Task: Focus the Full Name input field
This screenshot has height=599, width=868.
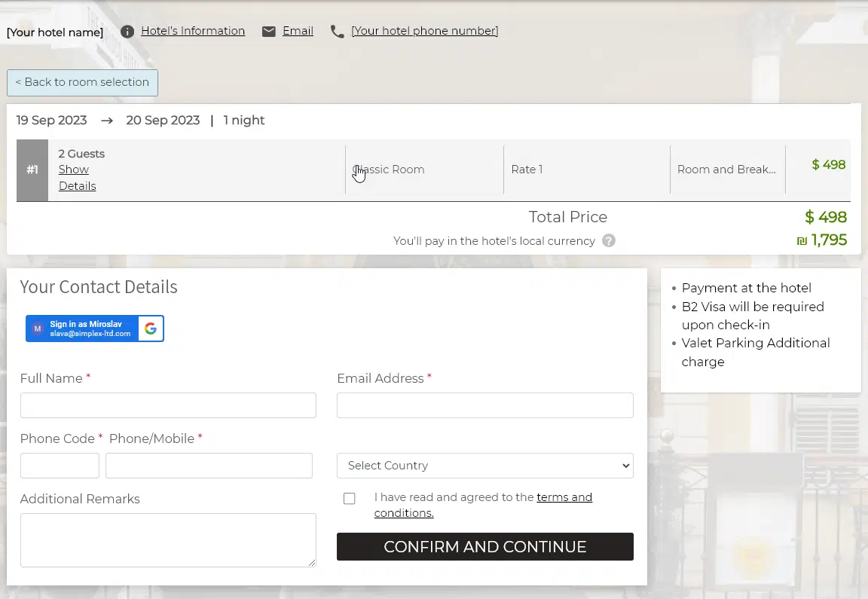Action: tap(168, 405)
